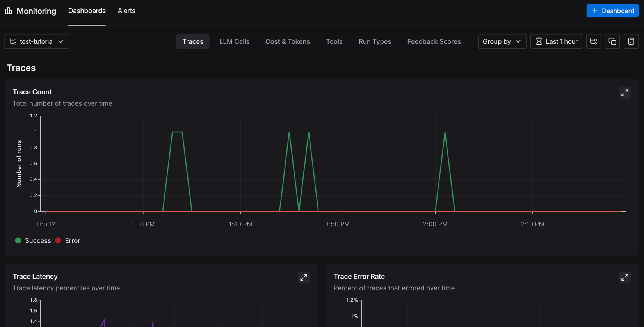Expand the Trace Count chart fullscreen
644x327 pixels.
pyautogui.click(x=624, y=93)
